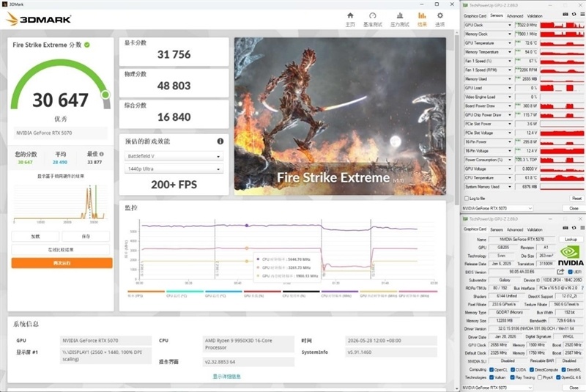Open GPU selector dropdown in Graphics Card window
This screenshot has width=586, height=392.
pos(497,388)
